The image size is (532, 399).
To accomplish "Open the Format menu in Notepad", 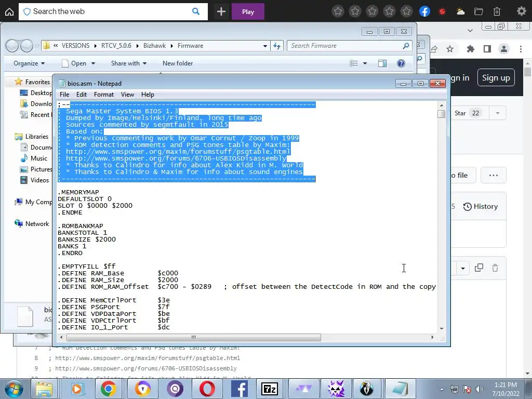I will tap(104, 95).
